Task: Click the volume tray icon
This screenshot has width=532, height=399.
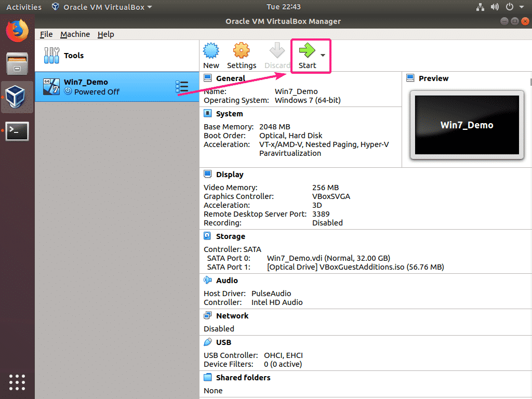Action: pos(495,7)
